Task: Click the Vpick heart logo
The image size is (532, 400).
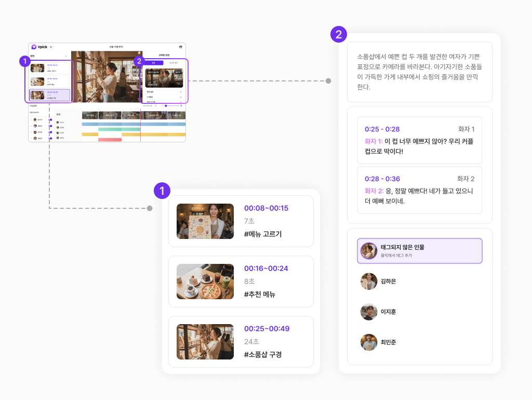Action: pos(34,47)
